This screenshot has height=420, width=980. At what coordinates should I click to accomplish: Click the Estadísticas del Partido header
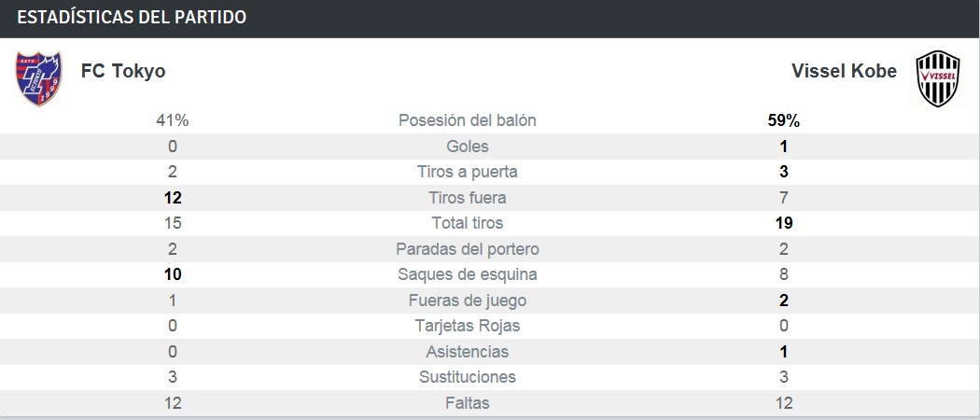[132, 18]
